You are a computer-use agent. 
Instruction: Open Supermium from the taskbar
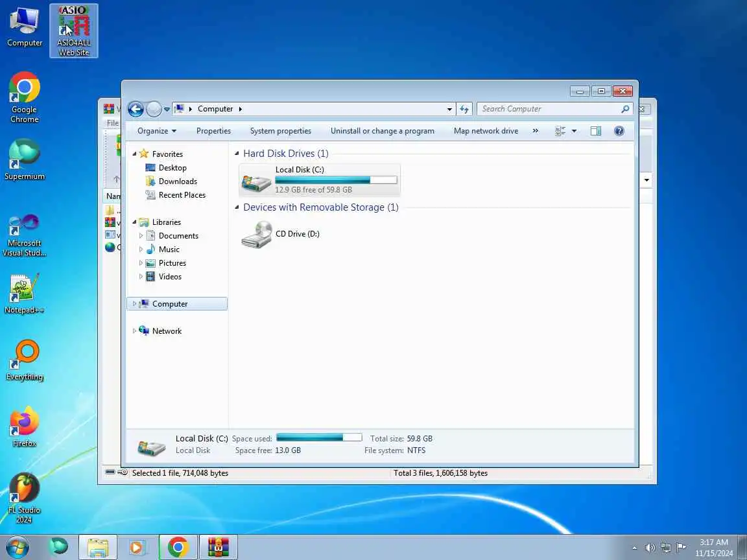58,546
